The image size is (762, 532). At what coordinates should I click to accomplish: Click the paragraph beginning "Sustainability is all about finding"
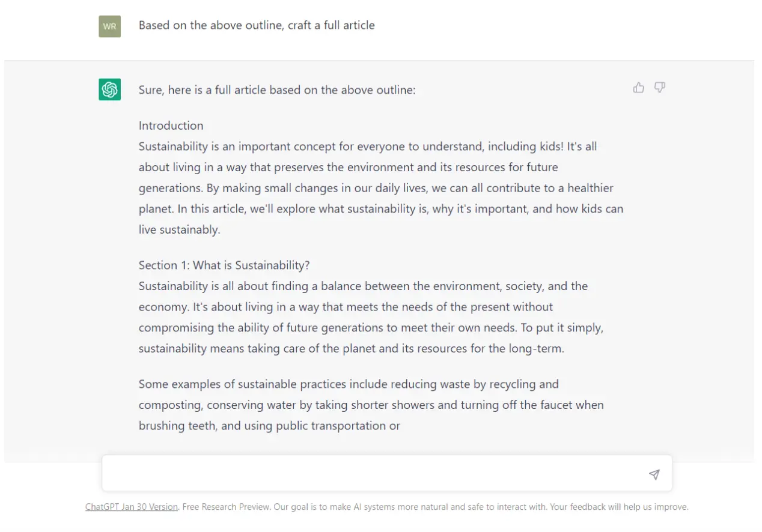point(371,317)
